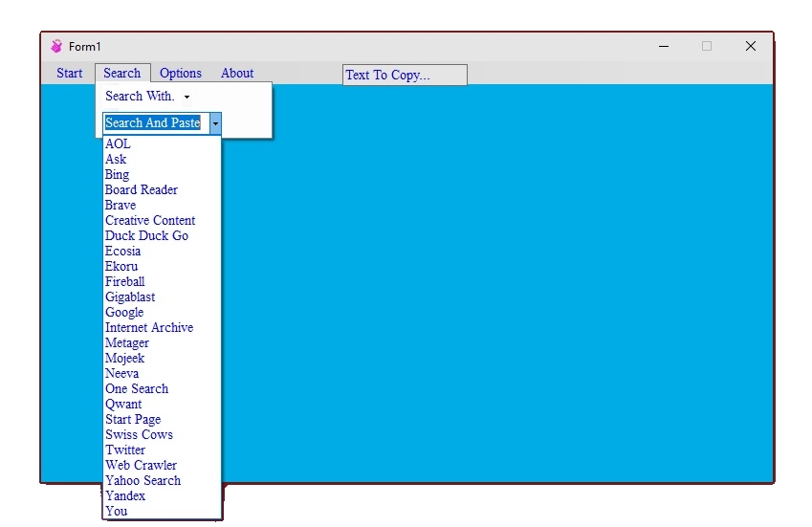Pick Ecosia from the list
The height and width of the screenshot is (527, 812).
(162, 252)
